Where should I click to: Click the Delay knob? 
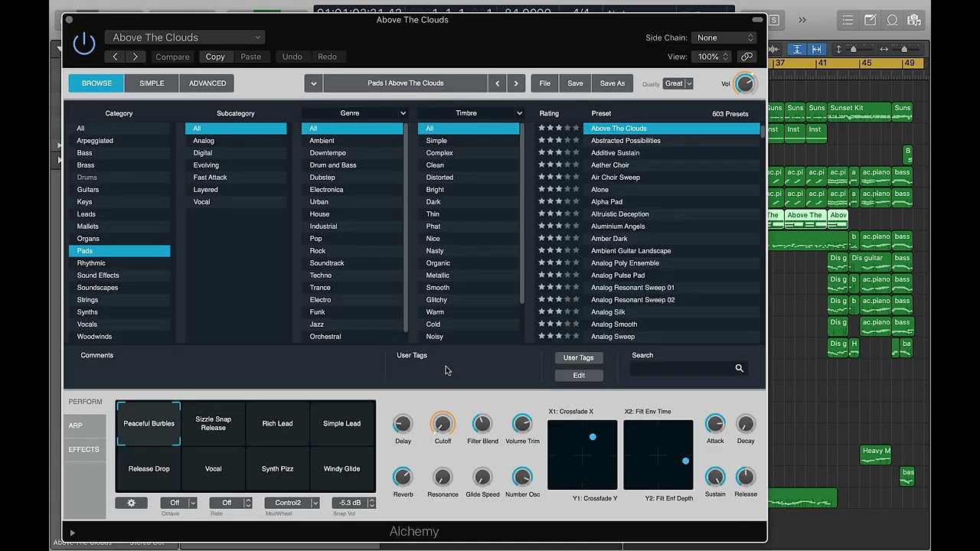tap(403, 424)
